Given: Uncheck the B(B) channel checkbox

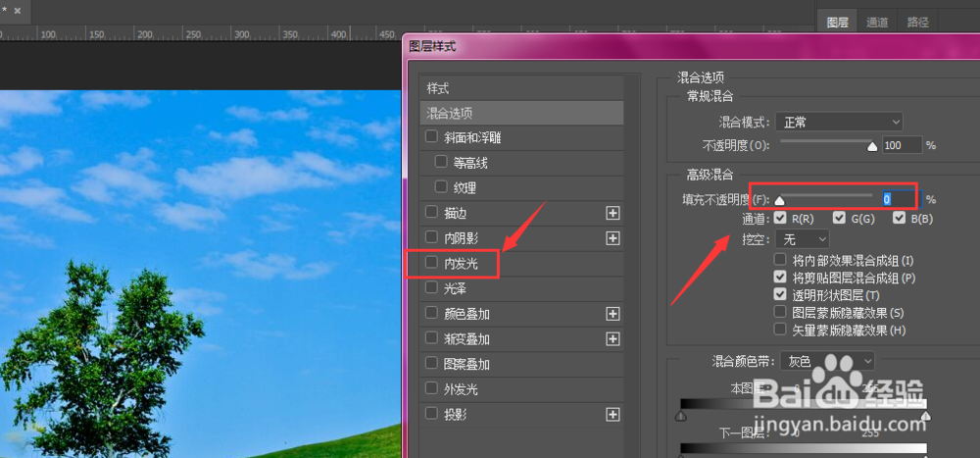Looking at the screenshot, I should [x=900, y=218].
